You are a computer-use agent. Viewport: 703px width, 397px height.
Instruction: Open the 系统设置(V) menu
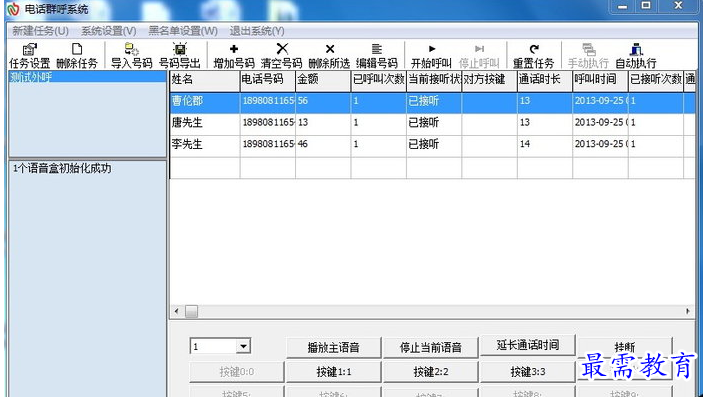coord(108,31)
